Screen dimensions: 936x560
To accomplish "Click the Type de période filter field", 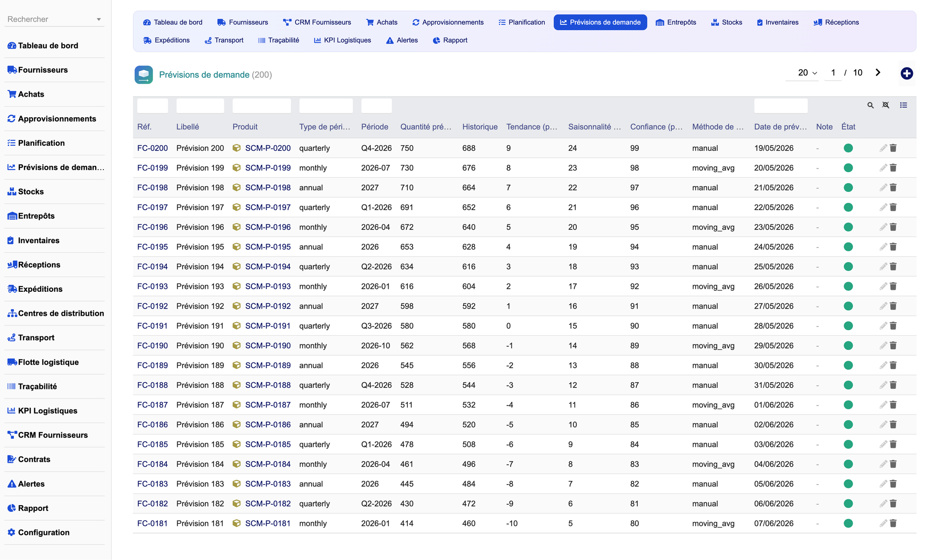I will [326, 106].
